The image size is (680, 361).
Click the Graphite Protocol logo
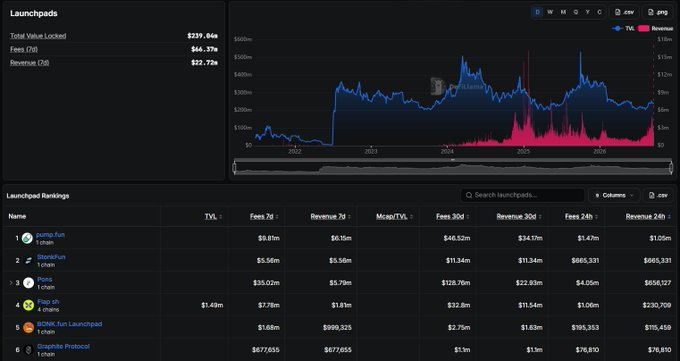[29, 350]
